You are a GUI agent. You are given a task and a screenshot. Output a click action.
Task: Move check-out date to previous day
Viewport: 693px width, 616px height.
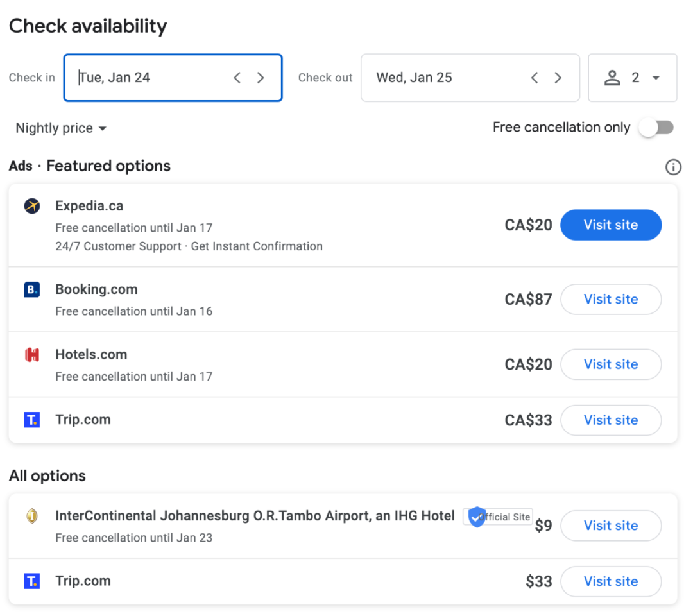coord(535,78)
